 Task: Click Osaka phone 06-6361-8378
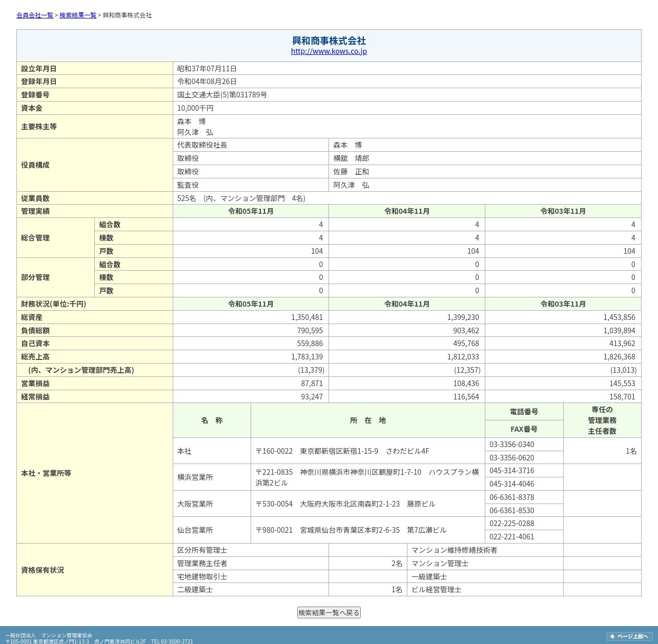point(512,497)
